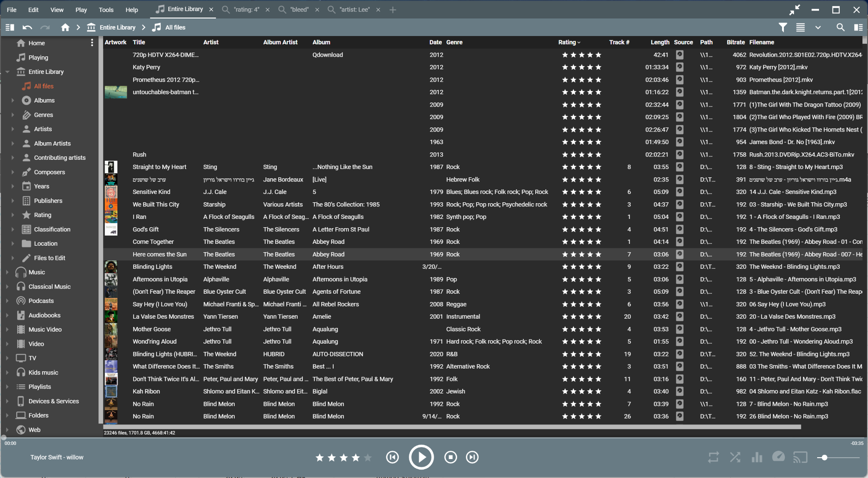
Task: Toggle repeat playback mode
Action: [x=713, y=457]
